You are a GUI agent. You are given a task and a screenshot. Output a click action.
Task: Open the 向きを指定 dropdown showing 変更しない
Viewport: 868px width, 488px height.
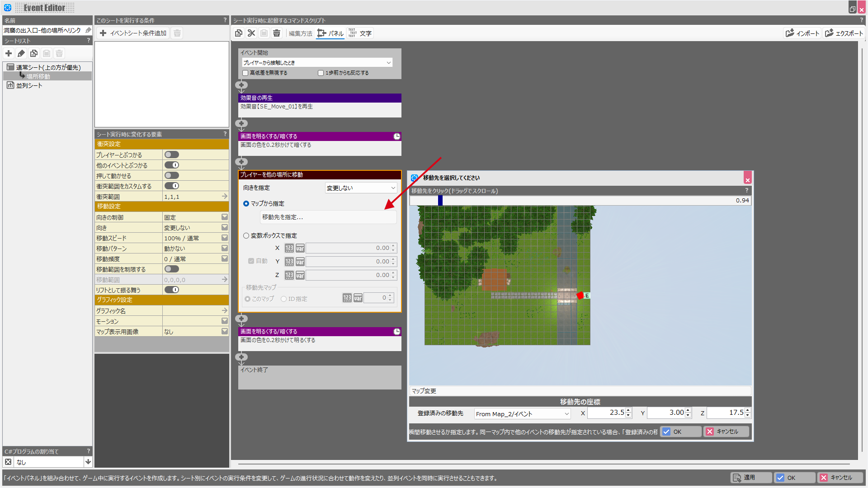pyautogui.click(x=361, y=188)
